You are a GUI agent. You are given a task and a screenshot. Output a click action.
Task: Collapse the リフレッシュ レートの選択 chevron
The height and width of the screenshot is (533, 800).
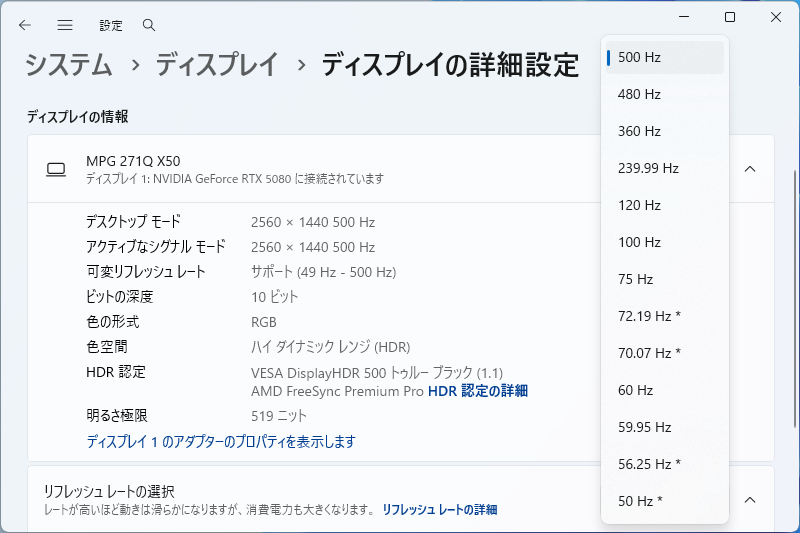tap(749, 500)
